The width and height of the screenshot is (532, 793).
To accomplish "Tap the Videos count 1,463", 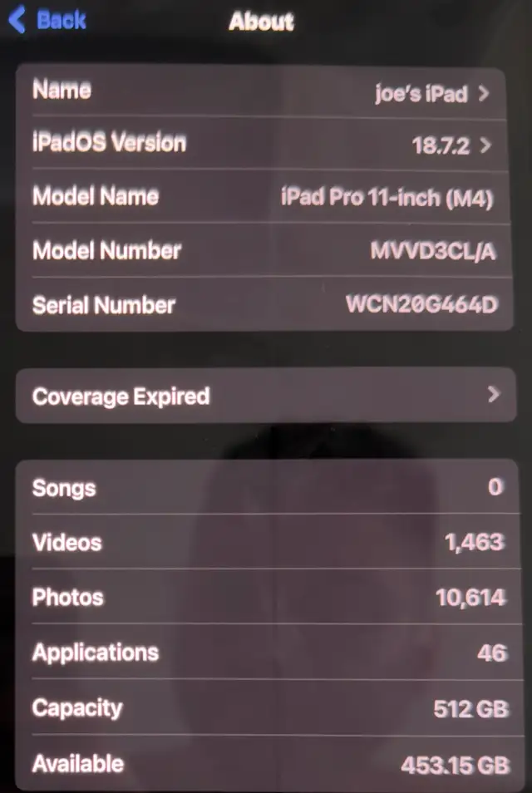I will click(475, 543).
